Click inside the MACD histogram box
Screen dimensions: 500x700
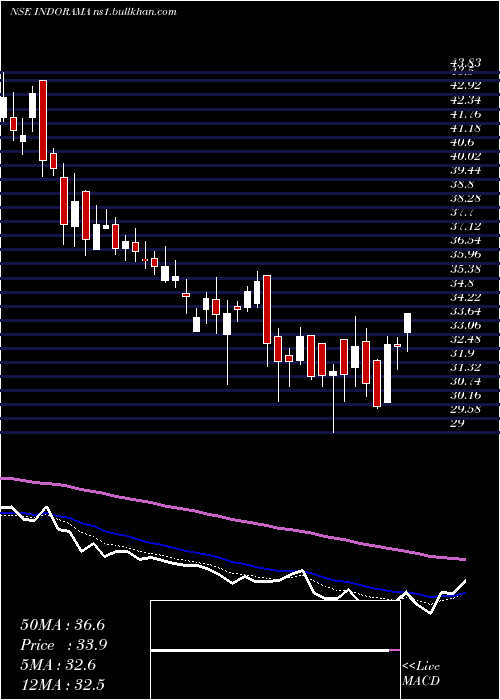tap(275, 650)
